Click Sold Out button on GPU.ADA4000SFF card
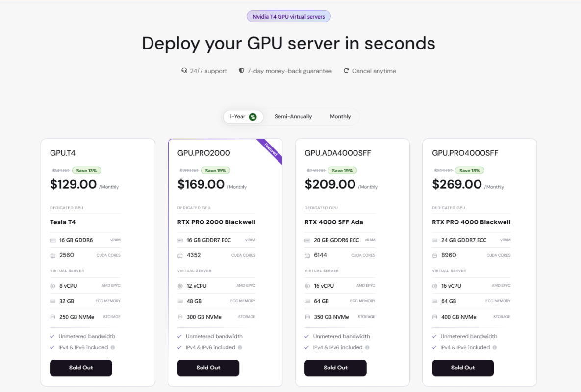 [335, 368]
